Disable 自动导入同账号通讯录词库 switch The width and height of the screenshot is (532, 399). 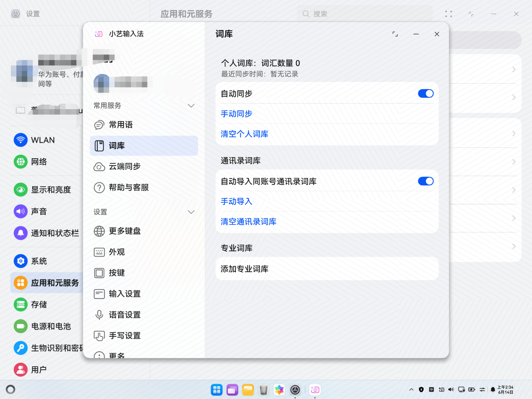pyautogui.click(x=426, y=181)
